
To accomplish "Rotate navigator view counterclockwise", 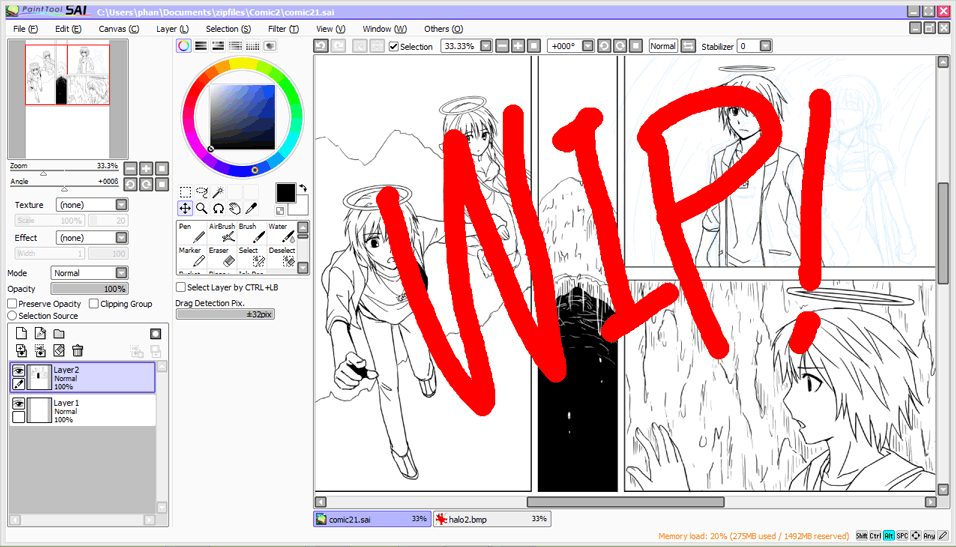I will 130,185.
